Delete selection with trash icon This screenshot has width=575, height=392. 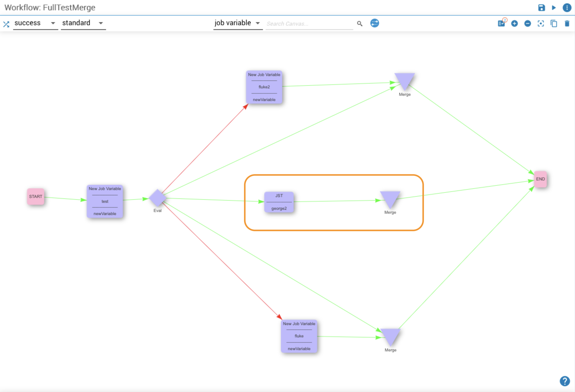(567, 23)
